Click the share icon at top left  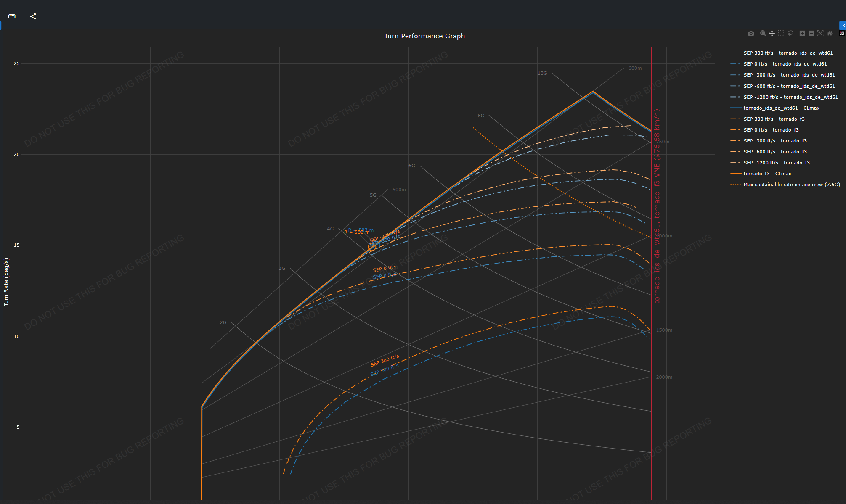pos(33,16)
